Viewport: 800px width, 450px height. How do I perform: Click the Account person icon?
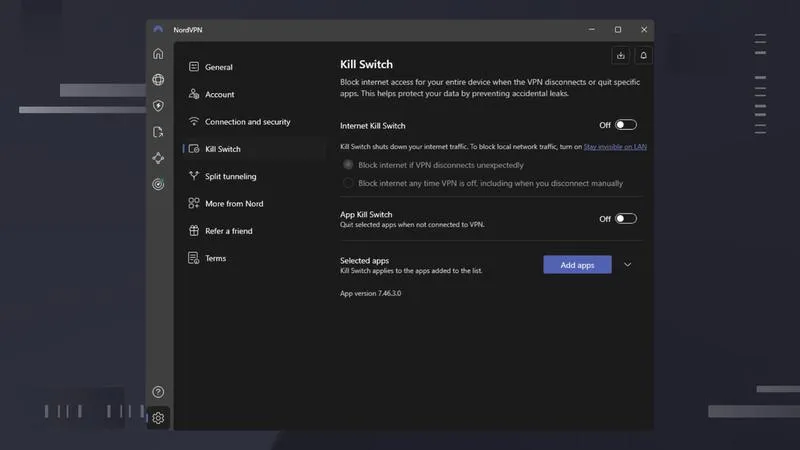[193, 94]
